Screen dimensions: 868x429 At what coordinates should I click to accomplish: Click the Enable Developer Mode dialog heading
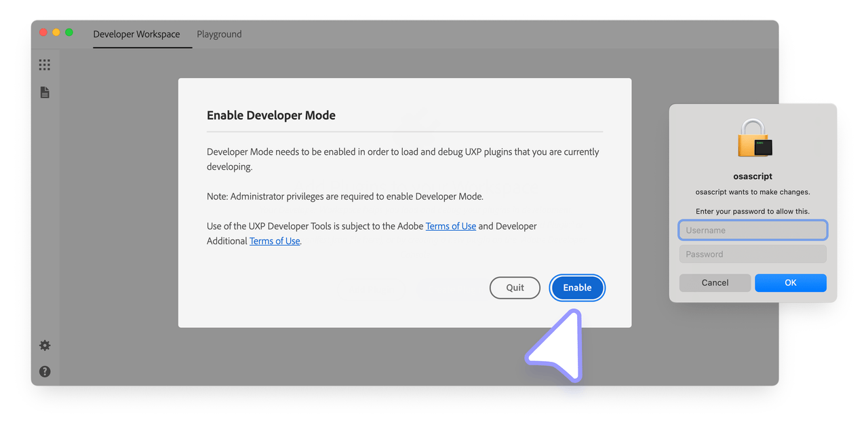pos(271,115)
